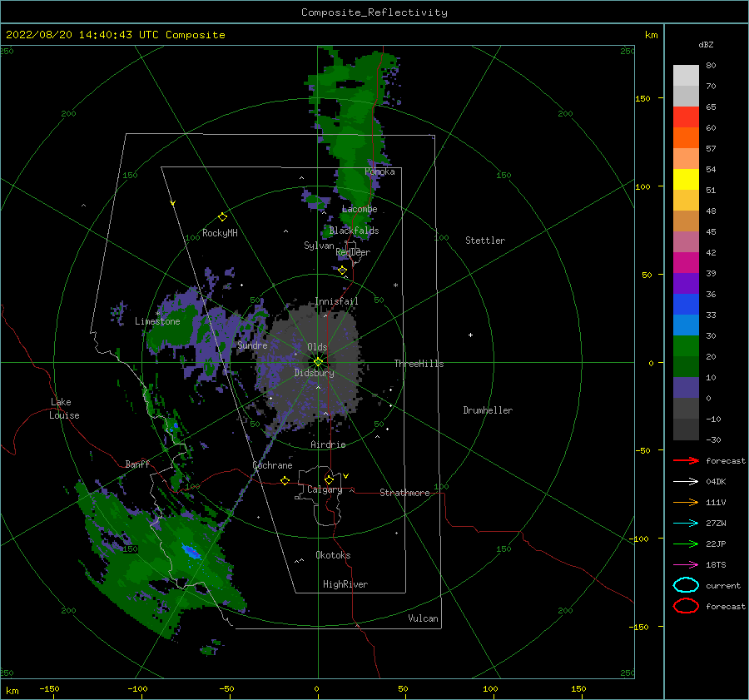Click the Vulcan label

[x=423, y=618]
